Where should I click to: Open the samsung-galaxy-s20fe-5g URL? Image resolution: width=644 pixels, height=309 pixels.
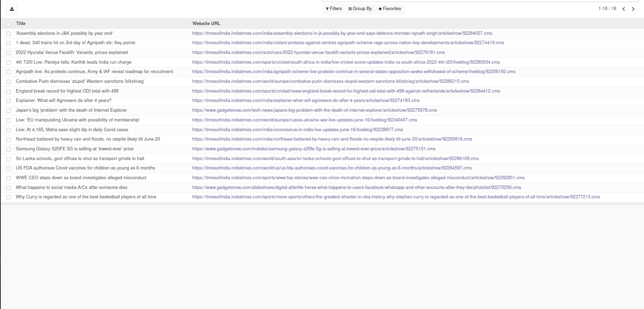314,149
